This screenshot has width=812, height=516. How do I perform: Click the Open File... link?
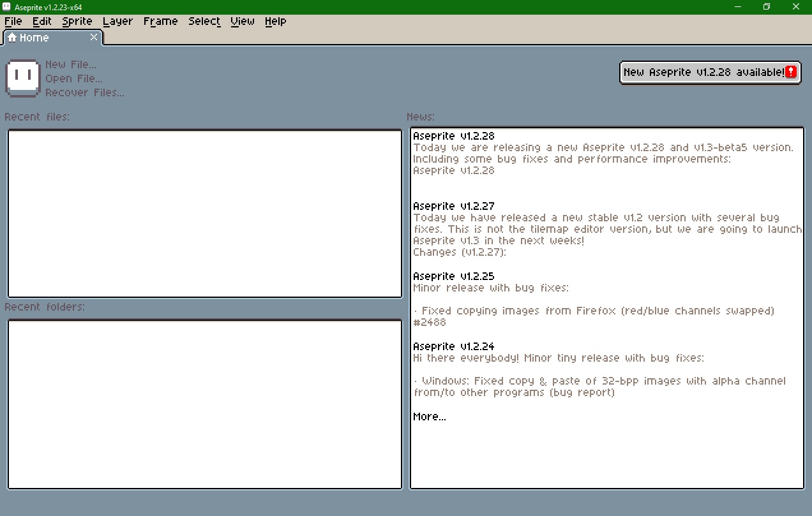click(x=74, y=78)
